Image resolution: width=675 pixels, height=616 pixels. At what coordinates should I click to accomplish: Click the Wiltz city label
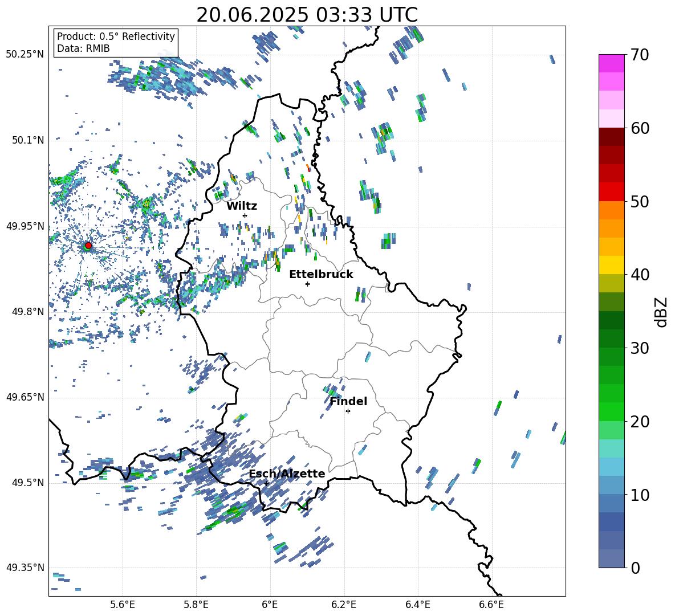click(x=242, y=206)
